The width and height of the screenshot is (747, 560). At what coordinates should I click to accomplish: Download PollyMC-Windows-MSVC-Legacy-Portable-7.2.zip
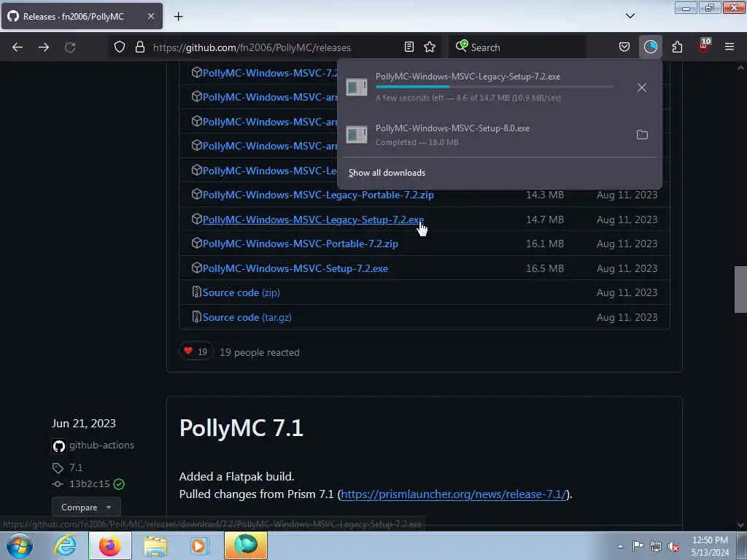pyautogui.click(x=318, y=195)
